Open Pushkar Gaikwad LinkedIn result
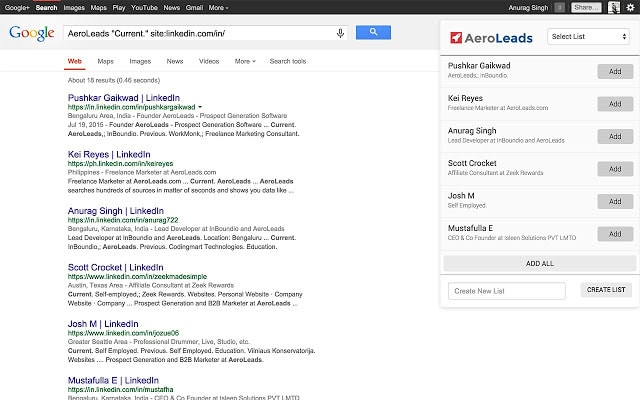The image size is (640, 400). tap(124, 98)
